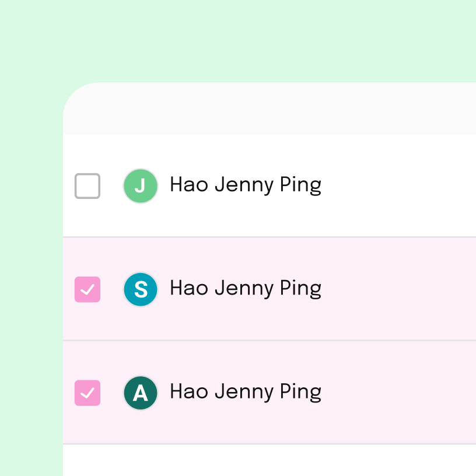This screenshot has width=476, height=476.
Task: Click the divider line beneath the A avatar row
Action: coord(268,444)
